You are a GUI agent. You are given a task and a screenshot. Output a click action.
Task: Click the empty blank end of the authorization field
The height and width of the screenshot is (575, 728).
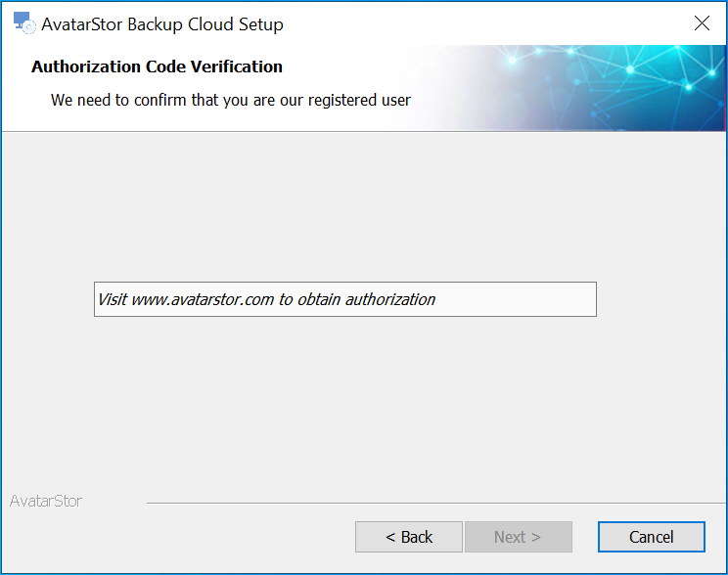click(516, 299)
